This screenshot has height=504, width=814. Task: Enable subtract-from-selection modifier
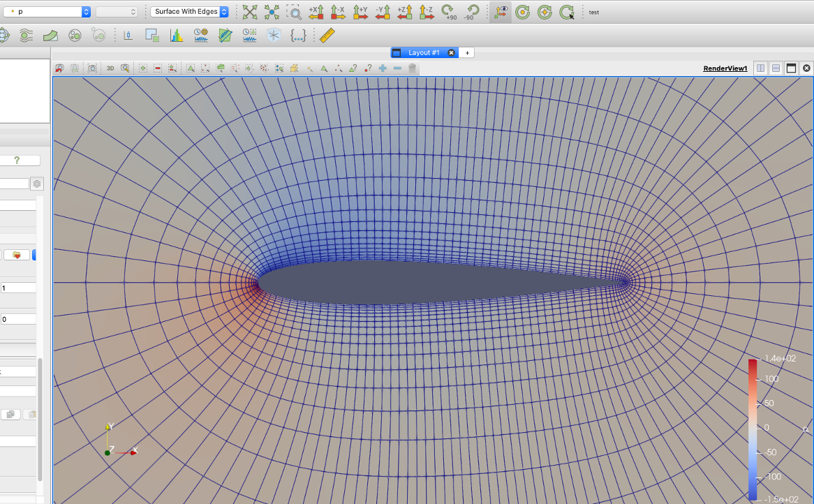[x=157, y=68]
